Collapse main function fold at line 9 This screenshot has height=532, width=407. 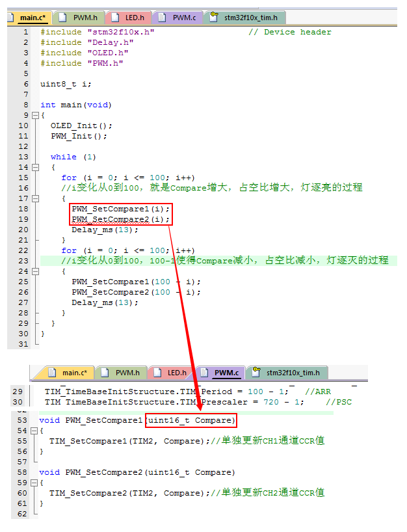tap(35, 115)
